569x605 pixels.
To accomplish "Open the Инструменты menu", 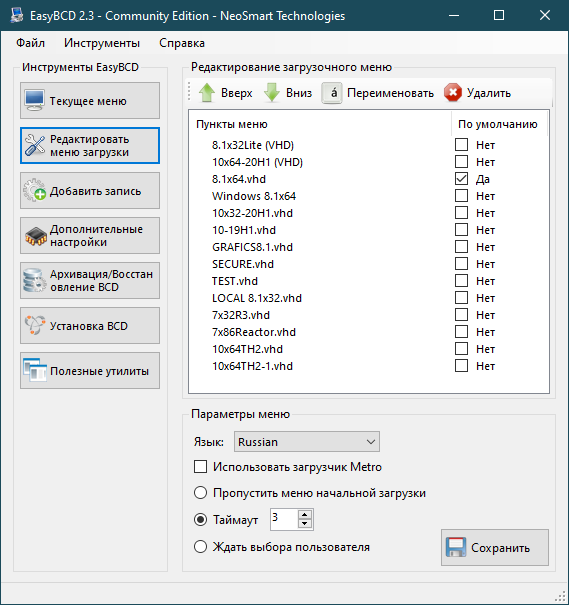I will tap(102, 43).
